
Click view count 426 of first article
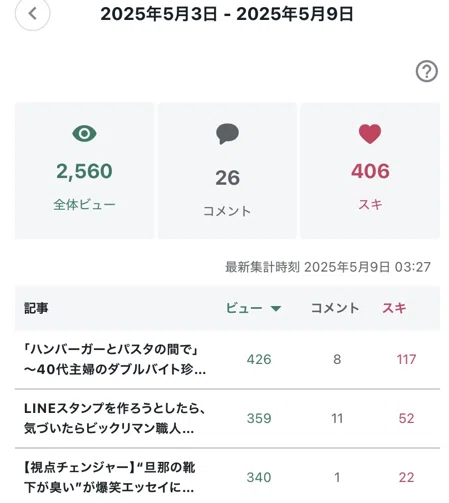coord(259,359)
